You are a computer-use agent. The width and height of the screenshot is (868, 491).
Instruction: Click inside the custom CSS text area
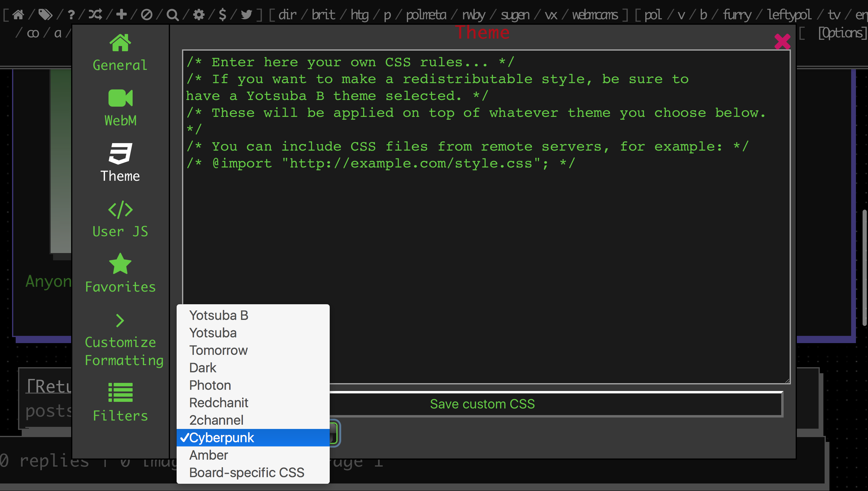[486, 217]
